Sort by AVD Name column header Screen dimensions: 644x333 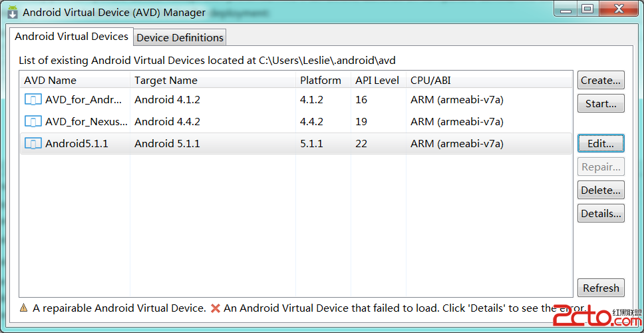click(x=50, y=80)
